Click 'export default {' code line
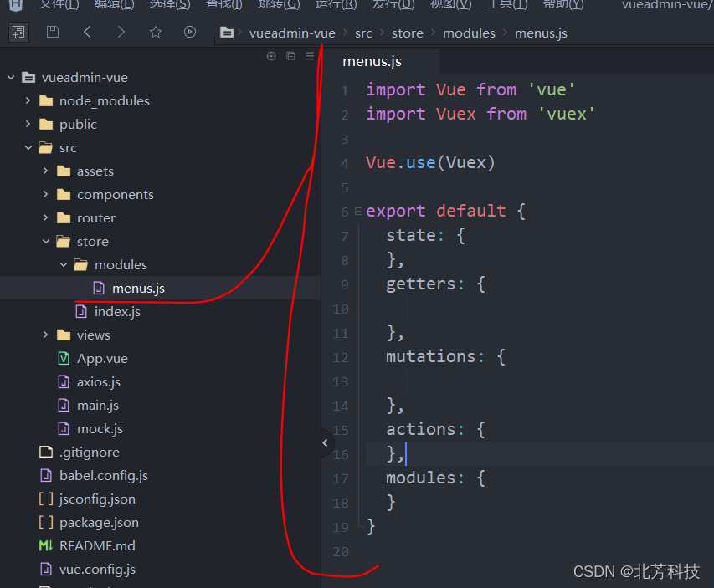 coord(446,211)
